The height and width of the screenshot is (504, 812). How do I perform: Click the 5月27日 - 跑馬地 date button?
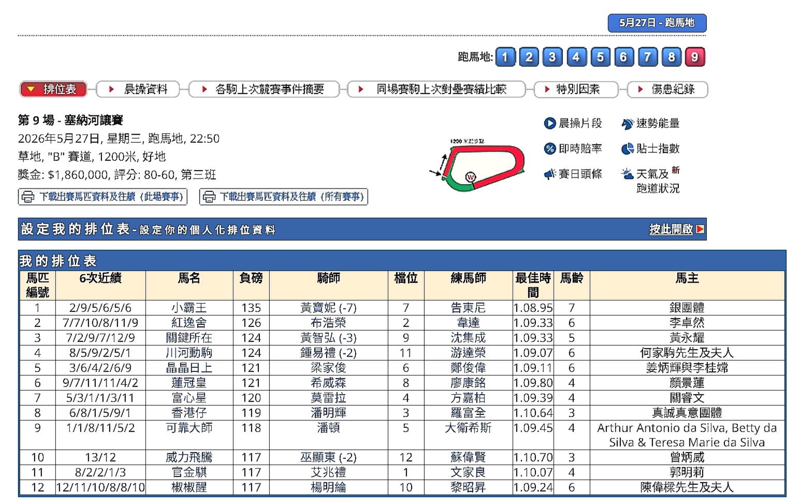point(657,23)
